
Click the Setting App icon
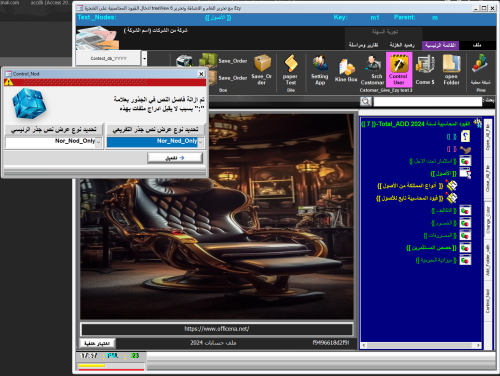pyautogui.click(x=320, y=70)
